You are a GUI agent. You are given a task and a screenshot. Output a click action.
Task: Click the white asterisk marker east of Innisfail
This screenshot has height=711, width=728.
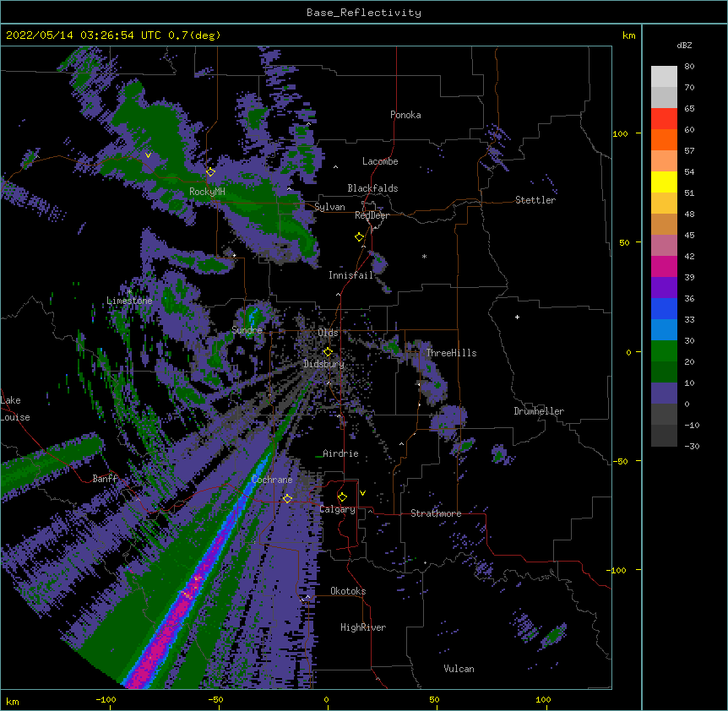[424, 256]
